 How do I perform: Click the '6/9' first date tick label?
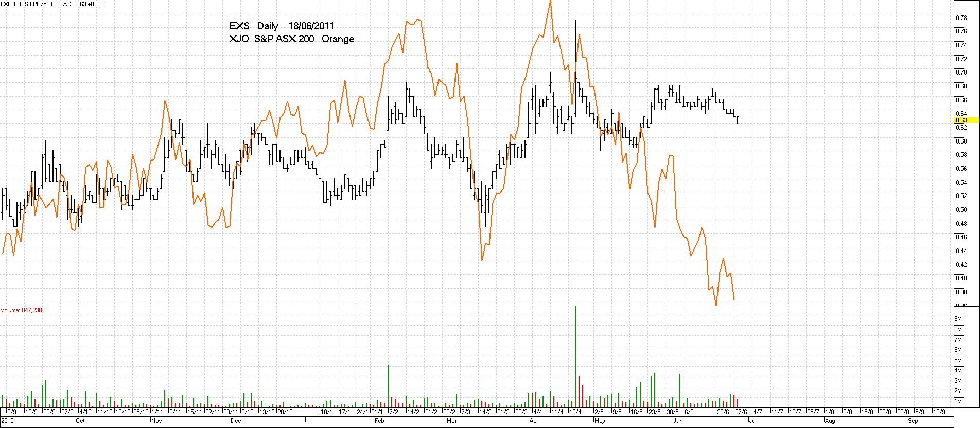(11, 412)
